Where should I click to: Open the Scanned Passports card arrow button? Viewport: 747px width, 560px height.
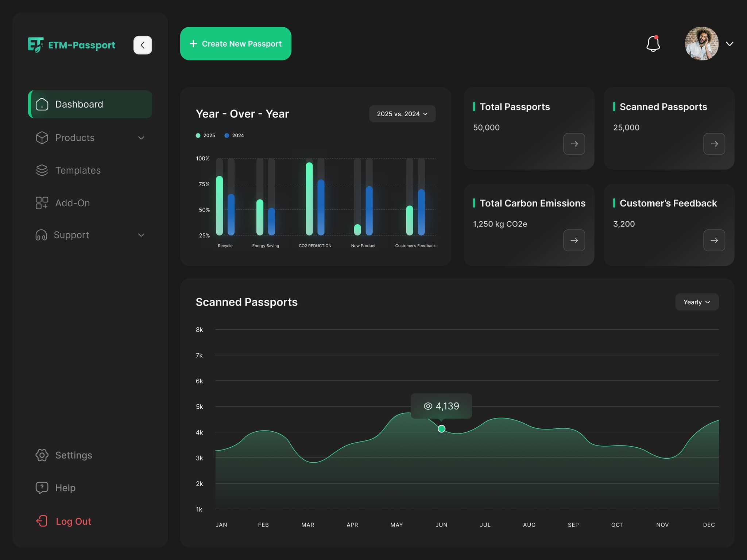tap(714, 144)
